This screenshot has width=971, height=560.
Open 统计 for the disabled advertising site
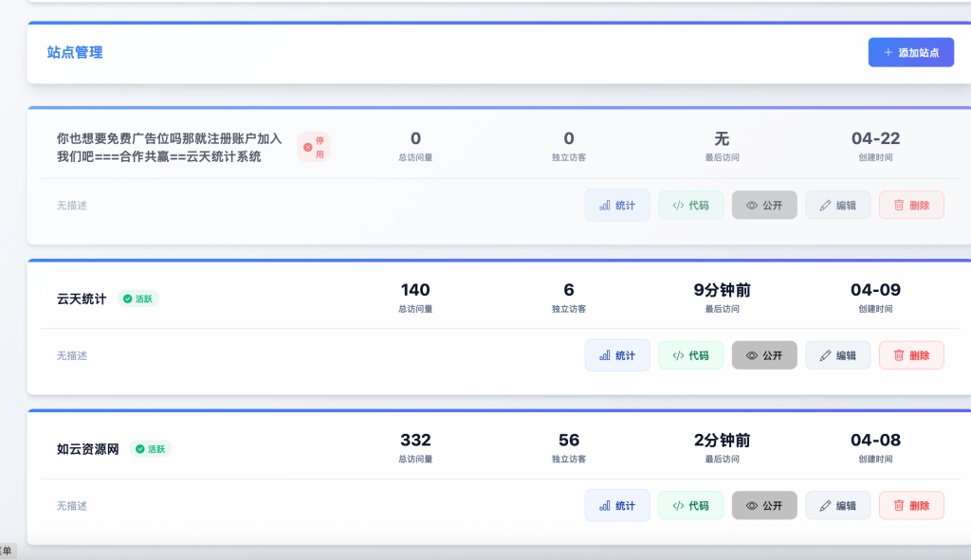pos(617,205)
